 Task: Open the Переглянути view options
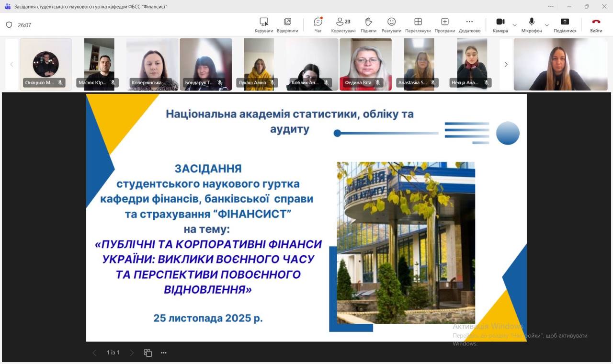418,24
